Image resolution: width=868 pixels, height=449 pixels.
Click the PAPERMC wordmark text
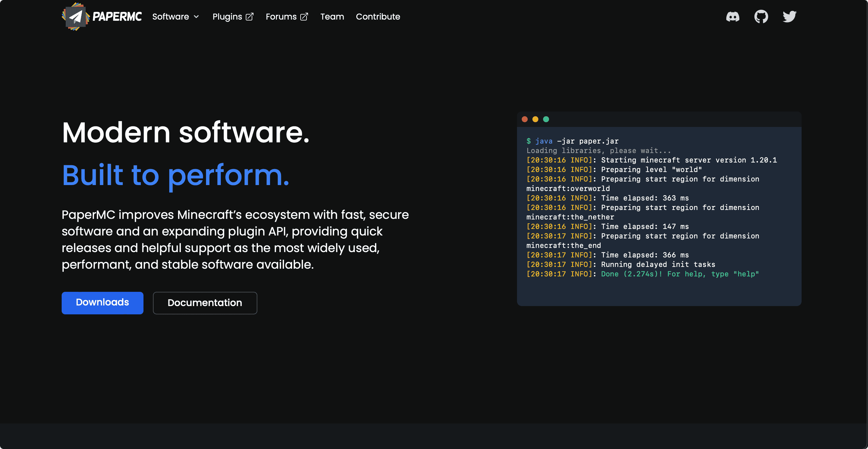click(117, 17)
